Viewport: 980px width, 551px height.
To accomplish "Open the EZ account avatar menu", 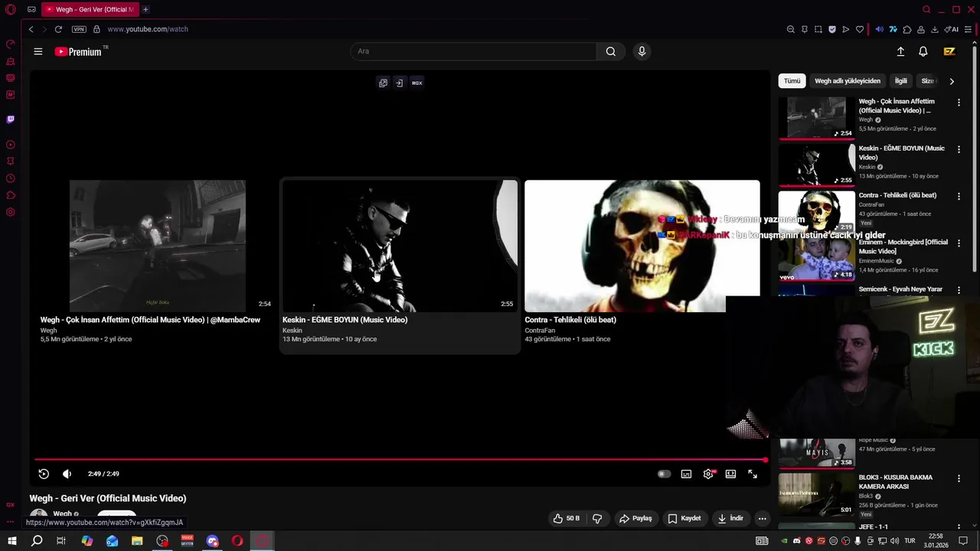I will [x=949, y=51].
